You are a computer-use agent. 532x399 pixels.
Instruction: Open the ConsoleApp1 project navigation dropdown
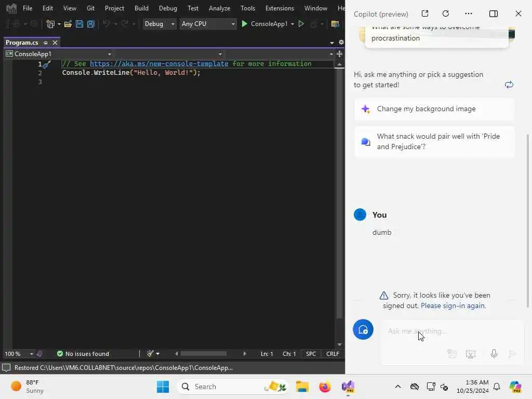click(x=58, y=54)
